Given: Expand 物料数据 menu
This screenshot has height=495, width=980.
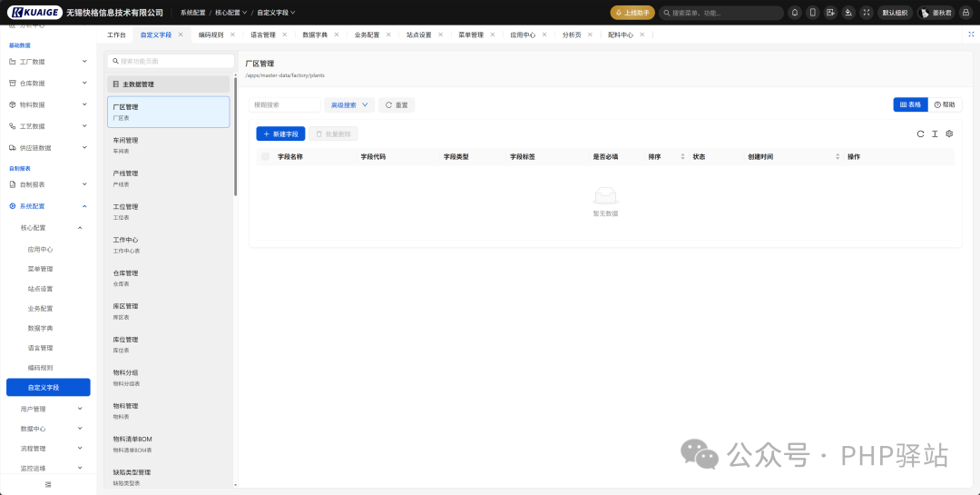Looking at the screenshot, I should point(84,104).
